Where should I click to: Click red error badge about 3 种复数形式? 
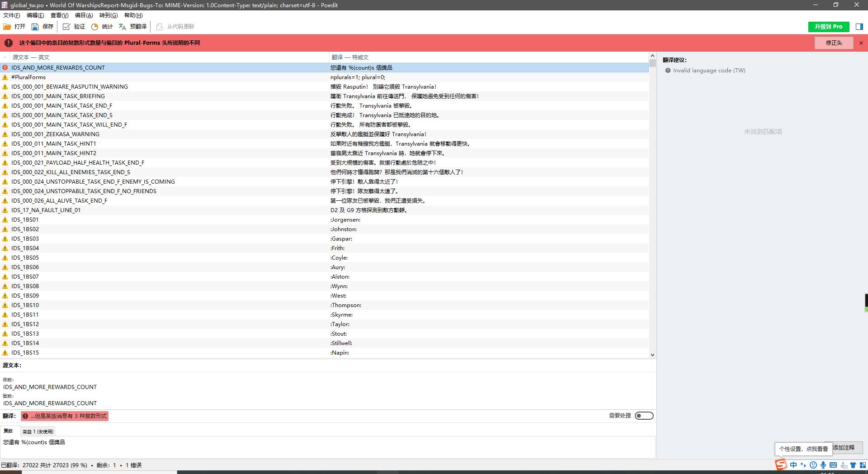(65, 416)
